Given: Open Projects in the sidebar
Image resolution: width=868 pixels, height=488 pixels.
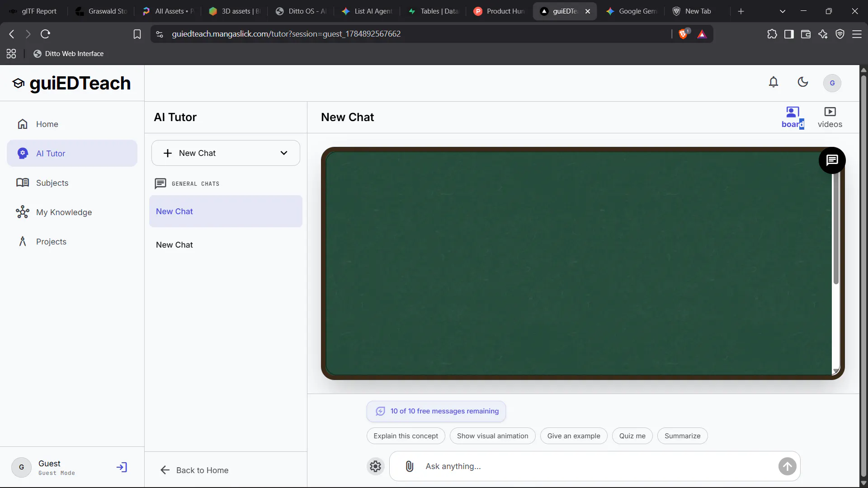Looking at the screenshot, I should (x=72, y=242).
